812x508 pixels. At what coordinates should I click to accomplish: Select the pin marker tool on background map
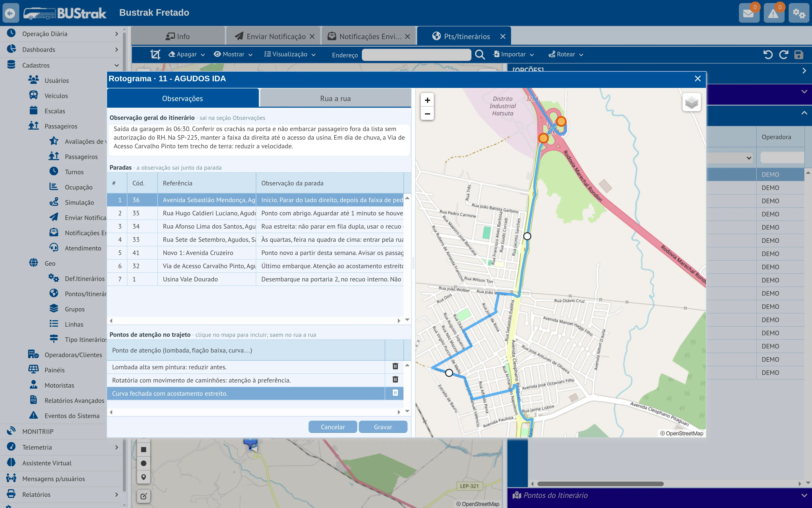pyautogui.click(x=143, y=477)
